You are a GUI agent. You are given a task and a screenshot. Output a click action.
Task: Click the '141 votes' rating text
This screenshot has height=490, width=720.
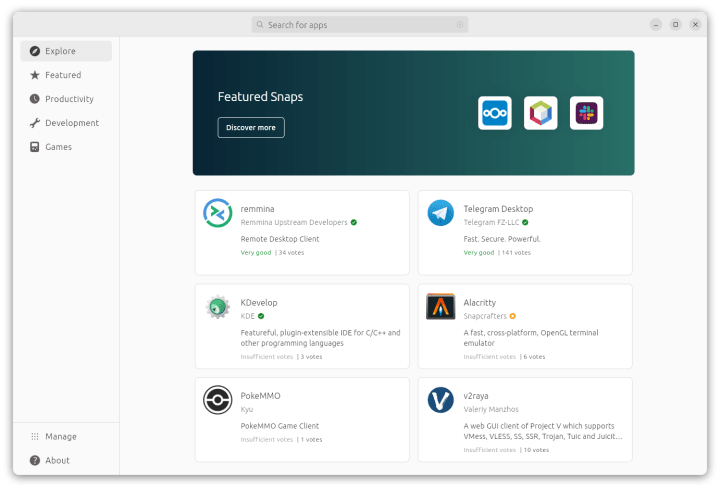pyautogui.click(x=516, y=253)
